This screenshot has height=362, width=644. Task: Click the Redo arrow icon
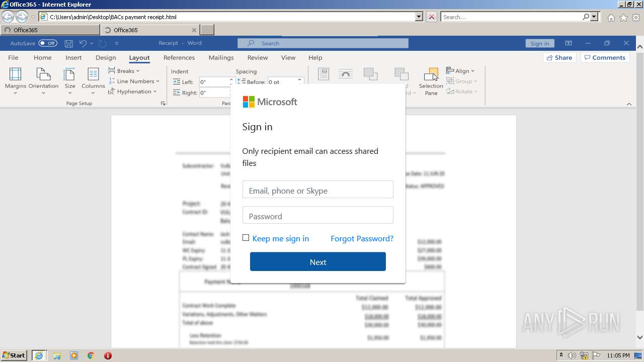click(102, 43)
